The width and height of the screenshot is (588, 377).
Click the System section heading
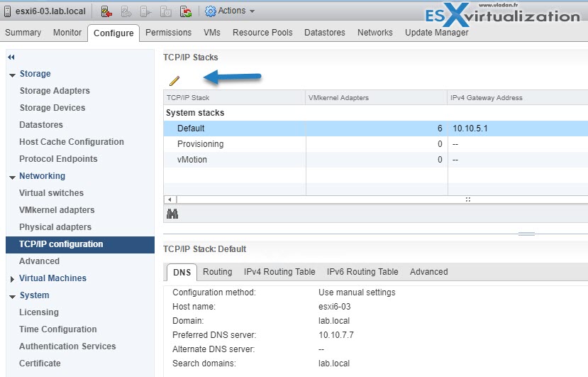(x=35, y=295)
